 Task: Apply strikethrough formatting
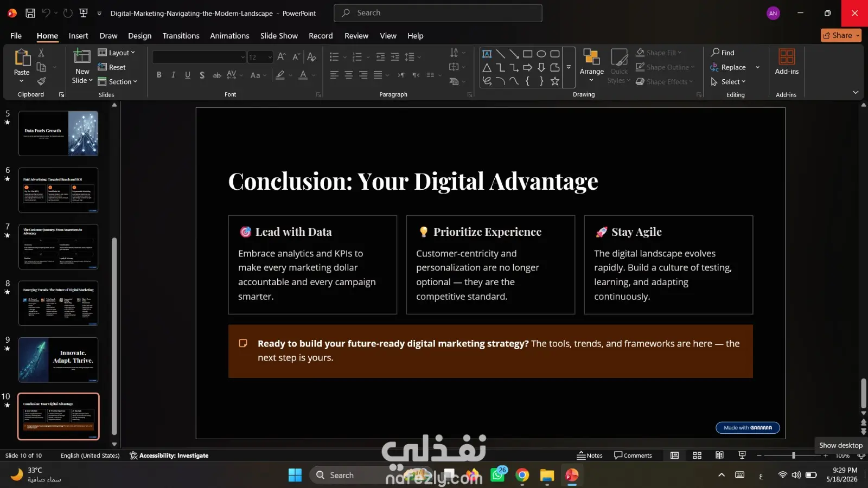(216, 75)
